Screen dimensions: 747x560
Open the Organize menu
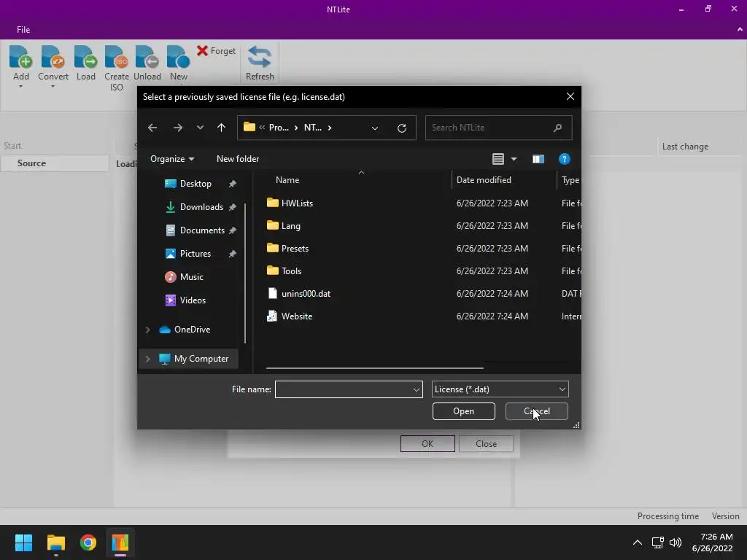tap(172, 159)
